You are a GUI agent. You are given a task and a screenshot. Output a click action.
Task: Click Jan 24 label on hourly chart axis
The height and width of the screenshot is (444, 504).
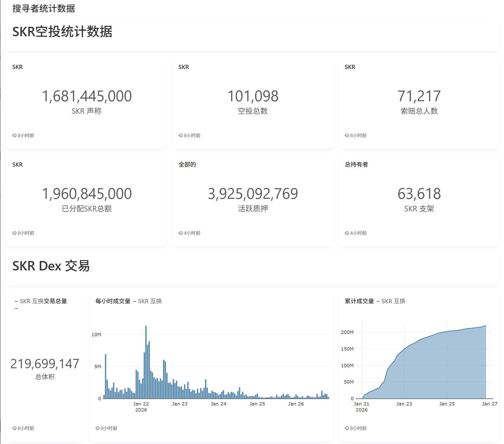218,404
